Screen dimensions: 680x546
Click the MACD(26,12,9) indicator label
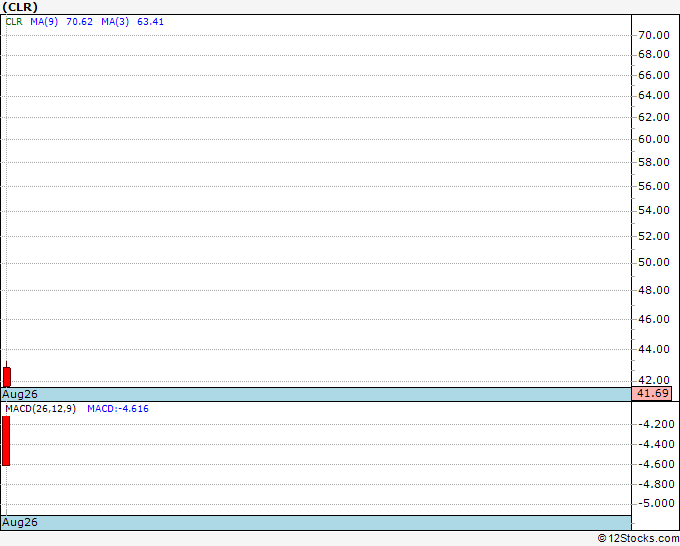(40, 409)
